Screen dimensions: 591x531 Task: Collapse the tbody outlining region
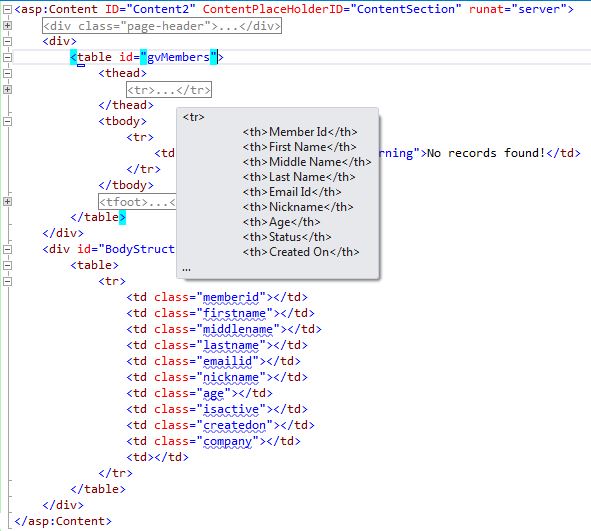click(8, 121)
